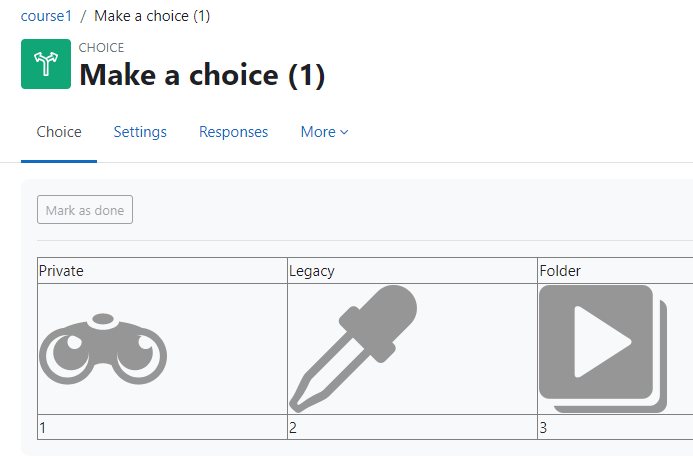Open the Responses tab

(x=233, y=132)
